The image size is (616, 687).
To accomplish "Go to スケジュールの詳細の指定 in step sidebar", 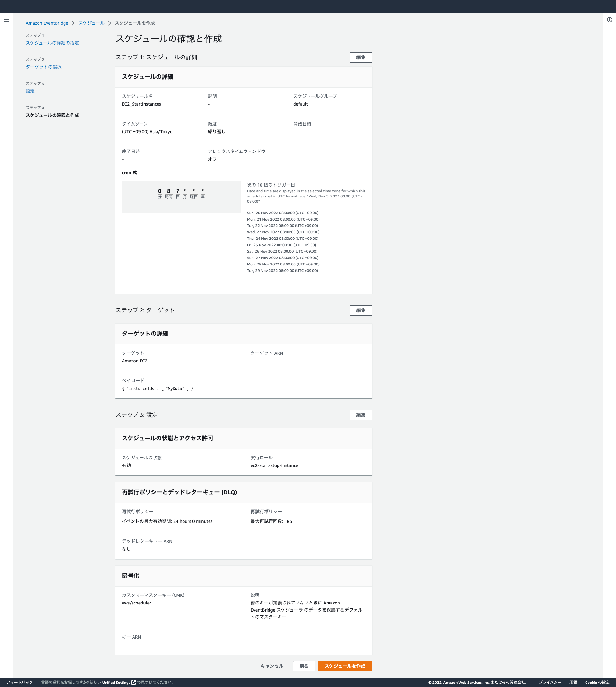I will [x=52, y=43].
